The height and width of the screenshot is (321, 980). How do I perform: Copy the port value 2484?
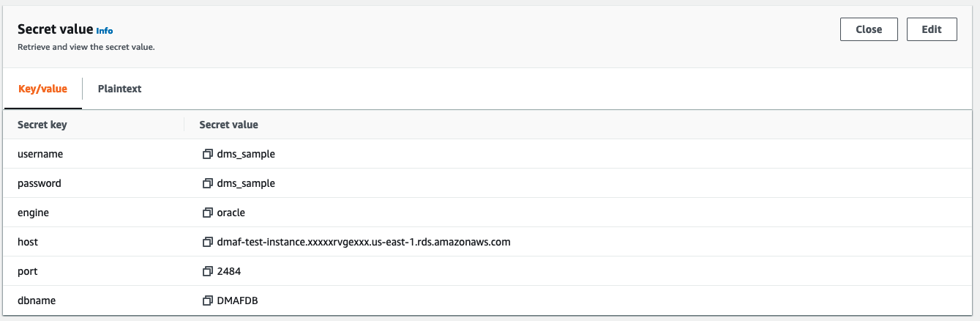207,271
